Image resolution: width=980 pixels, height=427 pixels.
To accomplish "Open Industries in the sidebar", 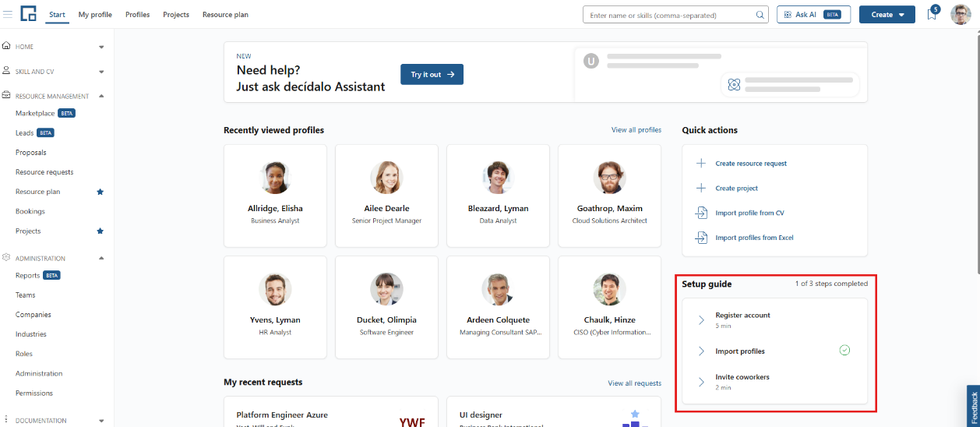I will [x=31, y=334].
